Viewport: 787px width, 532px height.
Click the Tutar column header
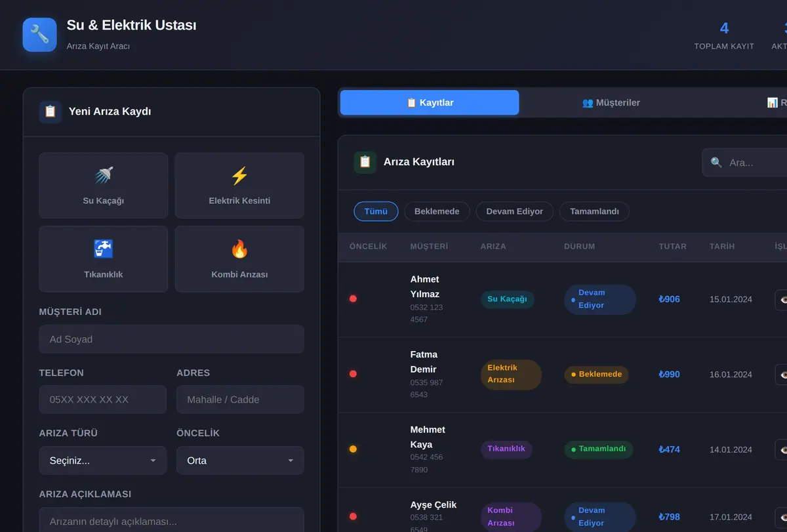pos(673,247)
